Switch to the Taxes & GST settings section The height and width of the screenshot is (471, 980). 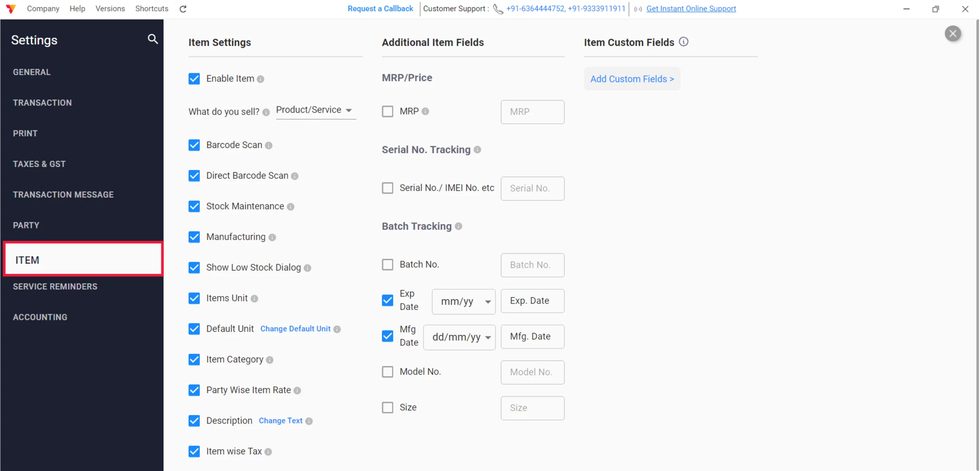tap(39, 164)
